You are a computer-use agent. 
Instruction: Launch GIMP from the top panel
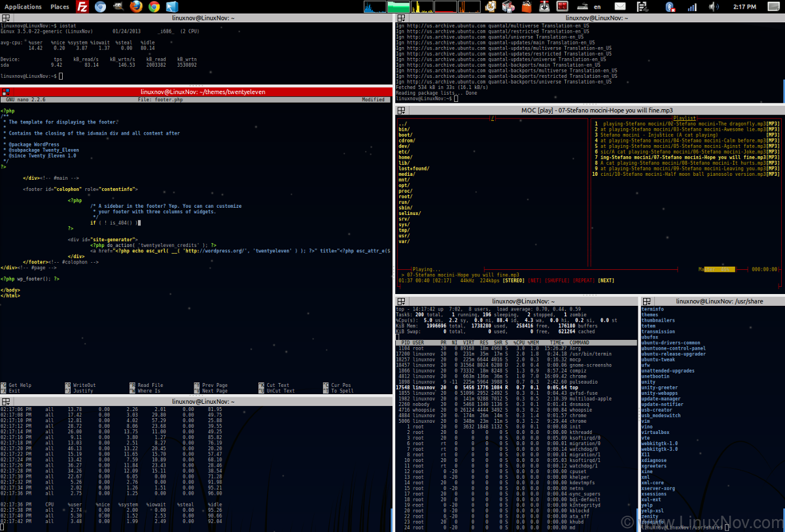coord(118,7)
